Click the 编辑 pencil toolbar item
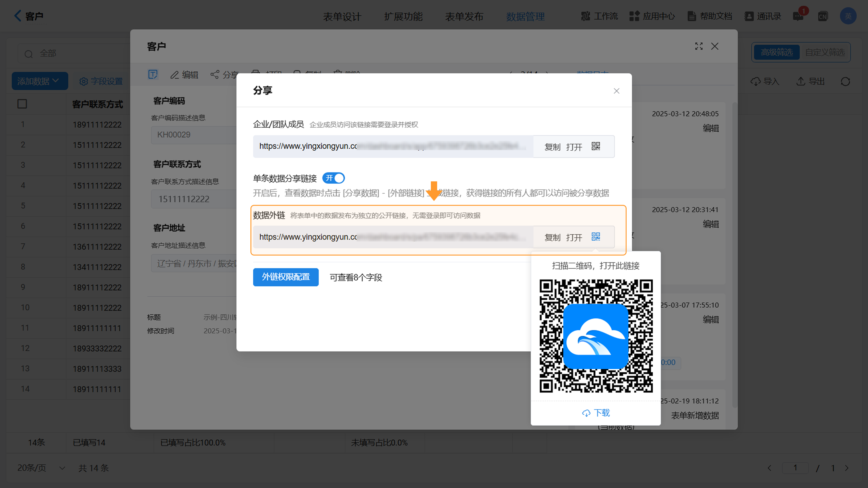The width and height of the screenshot is (868, 488). coord(184,75)
